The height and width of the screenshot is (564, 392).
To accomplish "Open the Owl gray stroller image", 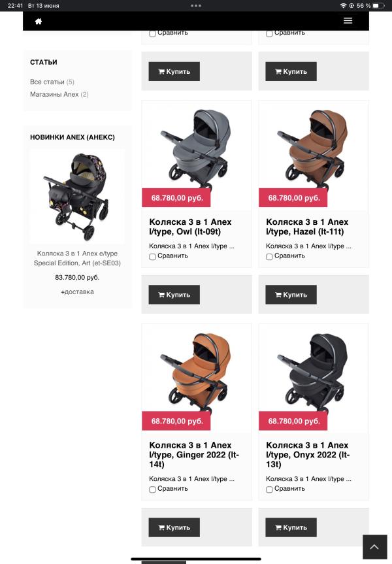I will (x=197, y=148).
